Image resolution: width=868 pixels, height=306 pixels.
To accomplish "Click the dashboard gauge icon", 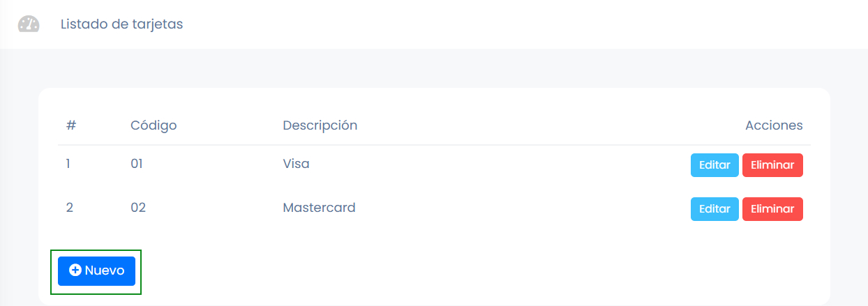I will [29, 24].
